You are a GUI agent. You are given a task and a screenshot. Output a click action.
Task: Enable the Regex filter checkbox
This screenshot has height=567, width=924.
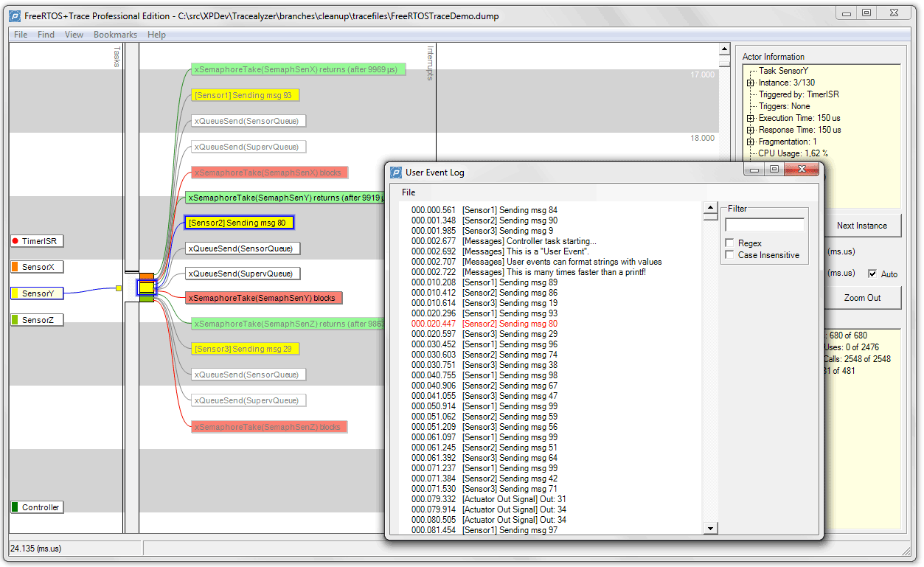point(730,243)
